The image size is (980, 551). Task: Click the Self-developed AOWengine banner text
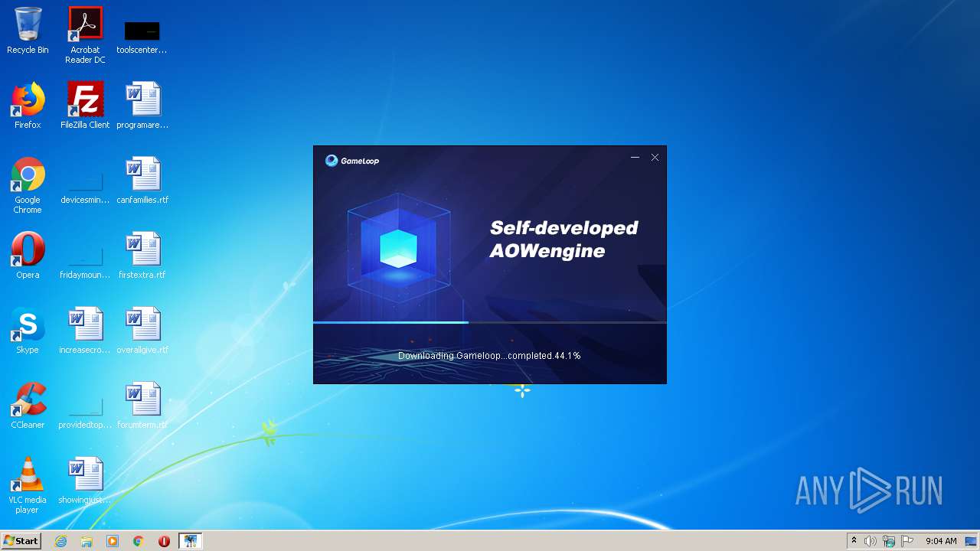(x=564, y=240)
